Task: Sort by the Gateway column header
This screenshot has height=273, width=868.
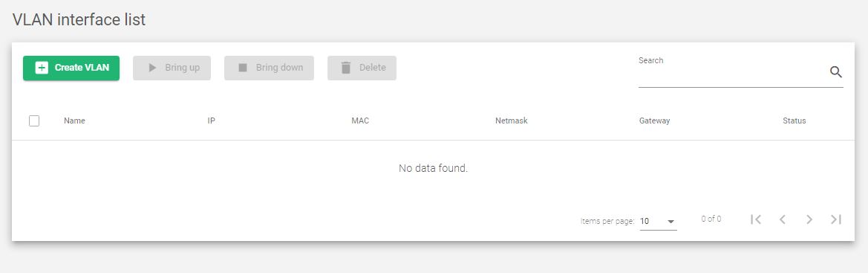Action: [654, 121]
